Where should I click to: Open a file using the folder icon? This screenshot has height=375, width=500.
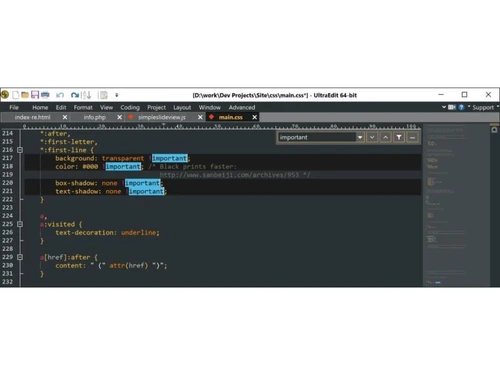25,95
